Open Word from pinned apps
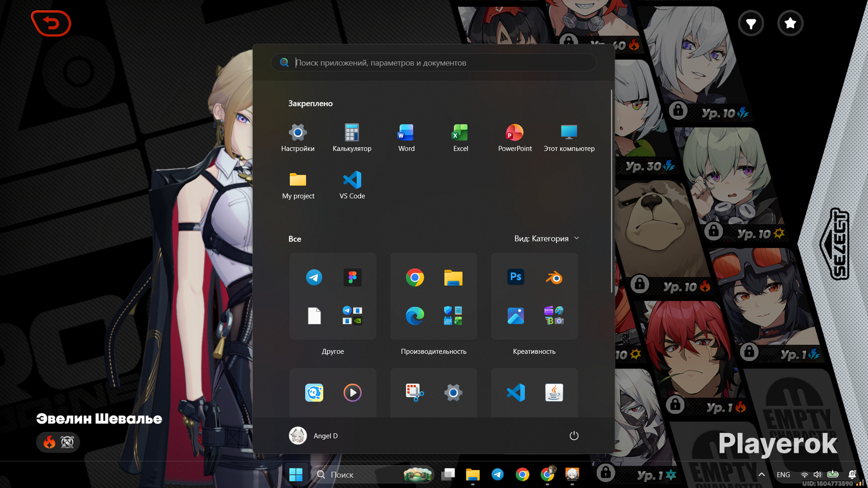 click(x=406, y=138)
